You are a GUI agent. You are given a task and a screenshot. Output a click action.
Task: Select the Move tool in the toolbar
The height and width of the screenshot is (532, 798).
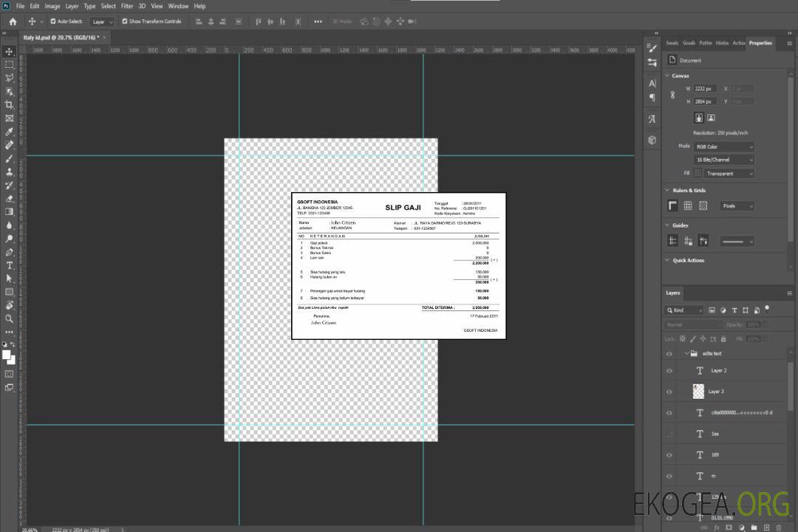tap(9, 52)
